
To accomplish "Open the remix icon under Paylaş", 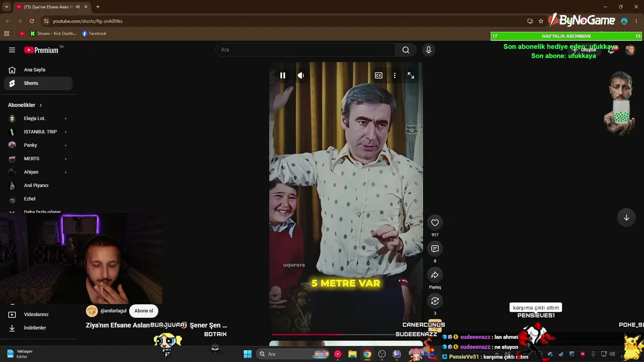I will tap(435, 301).
